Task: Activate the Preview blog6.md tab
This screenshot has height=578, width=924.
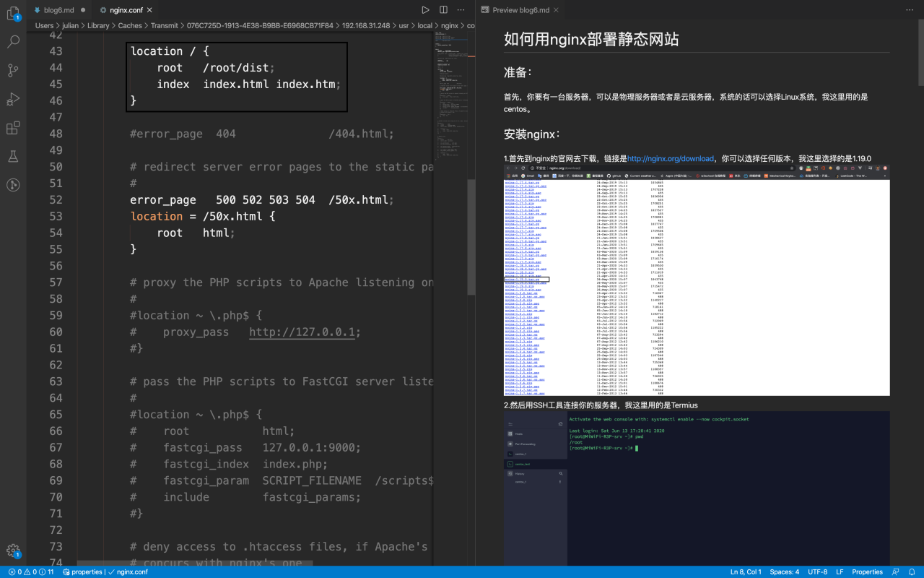Action: coord(520,10)
